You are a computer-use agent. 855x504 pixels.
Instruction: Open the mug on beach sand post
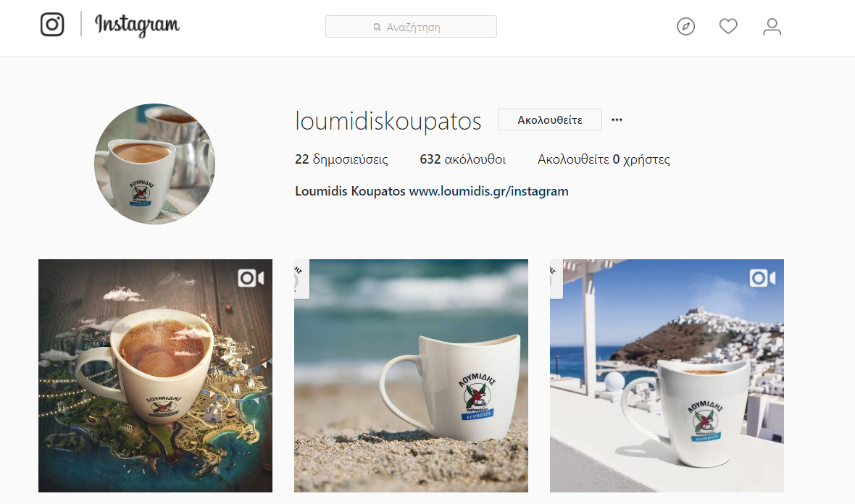[x=411, y=376]
